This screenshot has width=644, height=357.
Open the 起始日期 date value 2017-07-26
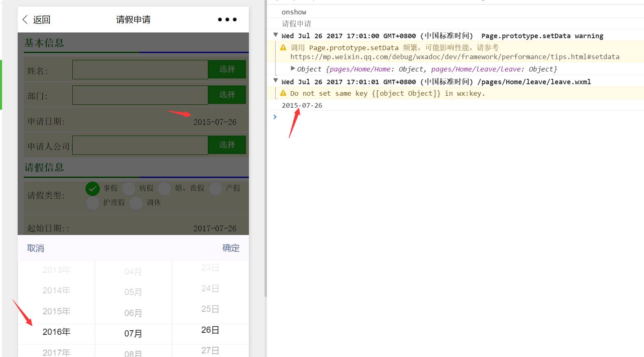tap(215, 228)
